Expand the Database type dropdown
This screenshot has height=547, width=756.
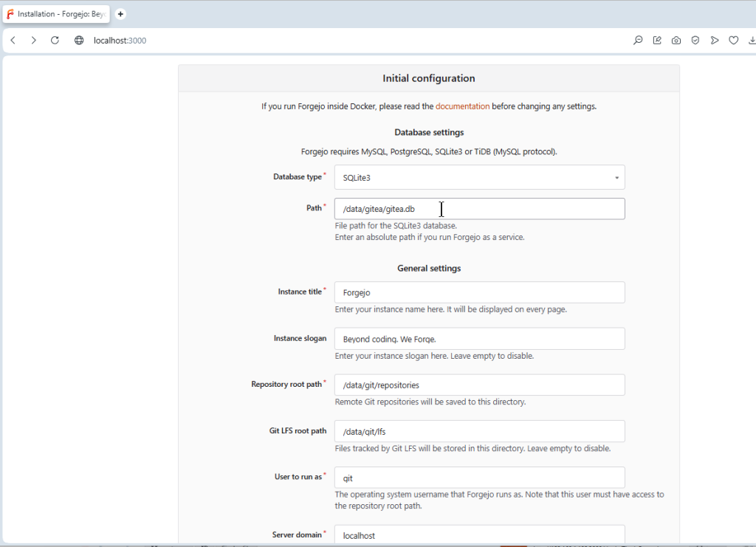(x=479, y=177)
